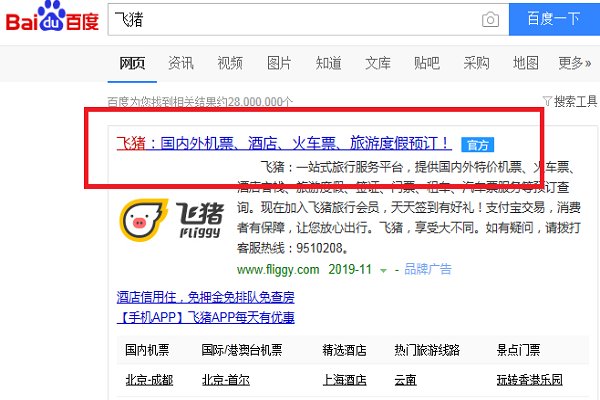Open www.fliggy.com URL link
The width and height of the screenshot is (600, 400).
coord(278,269)
